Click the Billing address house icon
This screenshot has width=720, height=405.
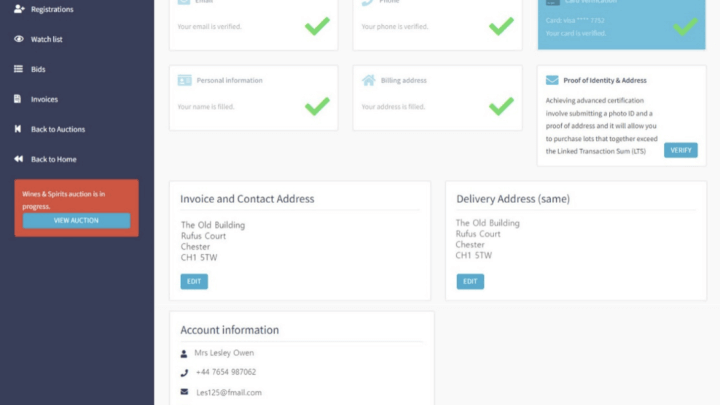[369, 80]
